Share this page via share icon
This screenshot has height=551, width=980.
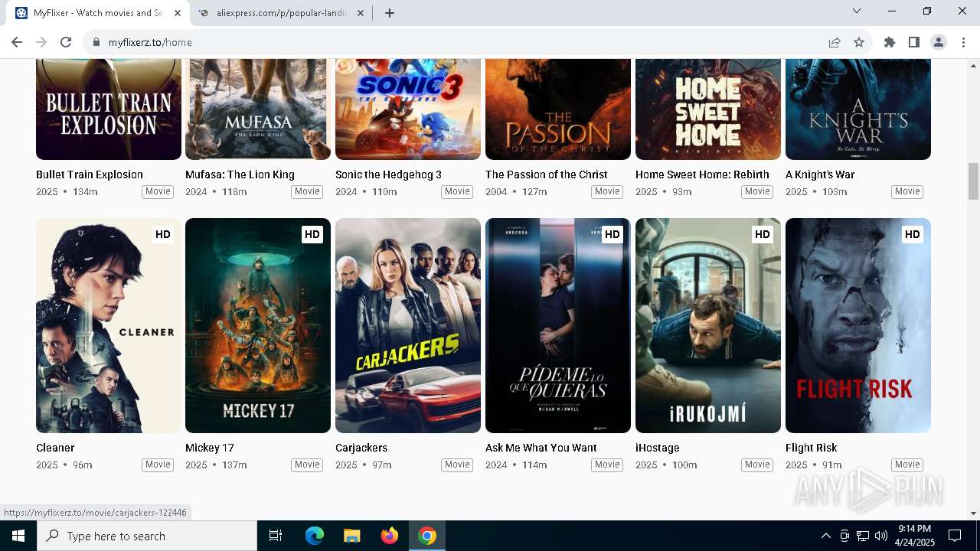click(835, 42)
